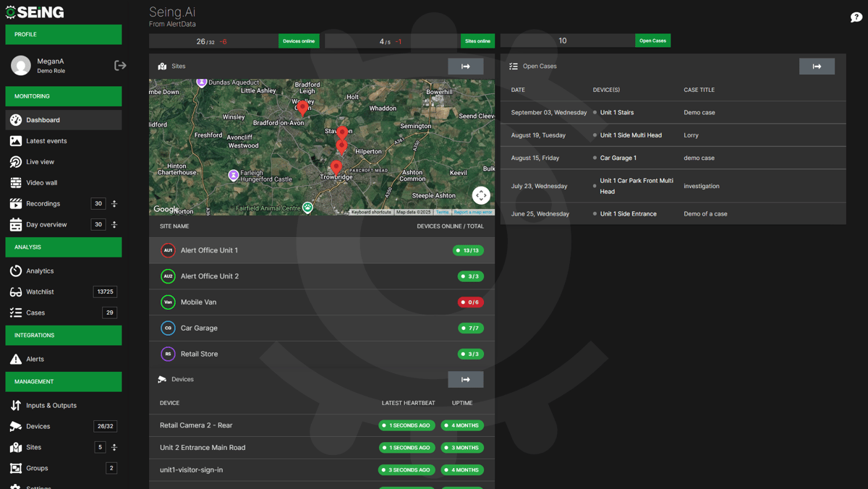Click the Devices camera icon in Management
Screen dimensions: 868x489
(x=16, y=426)
